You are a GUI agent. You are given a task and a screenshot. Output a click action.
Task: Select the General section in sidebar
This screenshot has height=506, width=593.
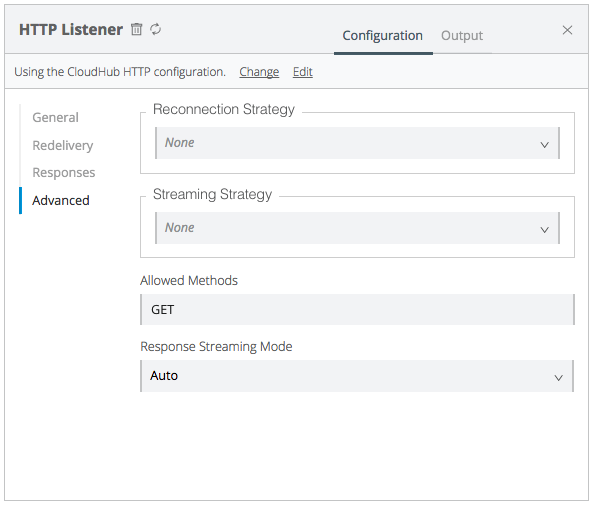(55, 118)
